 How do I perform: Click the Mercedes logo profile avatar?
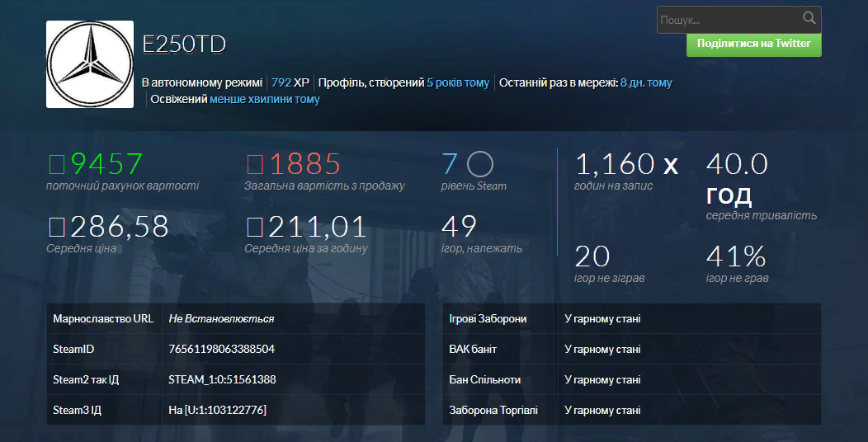(x=90, y=64)
